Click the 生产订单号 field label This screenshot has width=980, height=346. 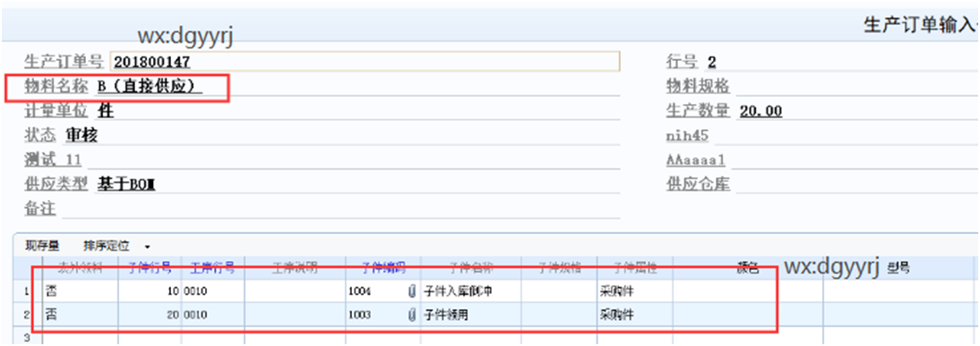tap(64, 62)
